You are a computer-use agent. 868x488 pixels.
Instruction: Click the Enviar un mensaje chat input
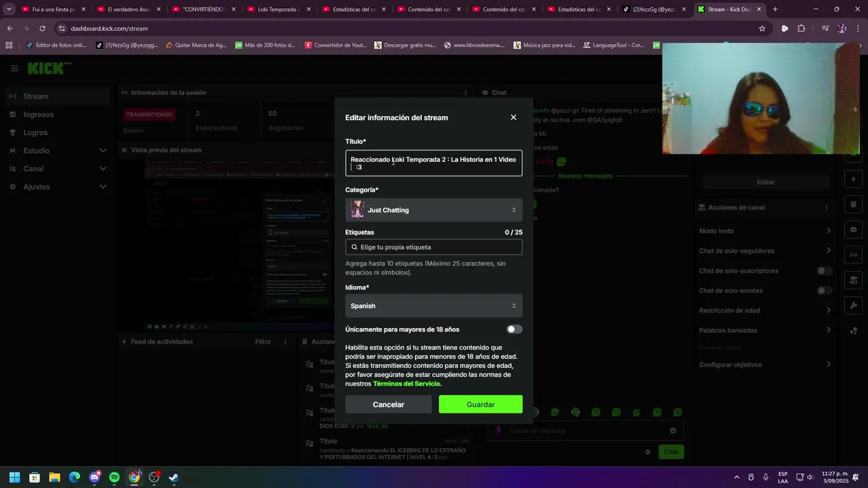(x=585, y=430)
